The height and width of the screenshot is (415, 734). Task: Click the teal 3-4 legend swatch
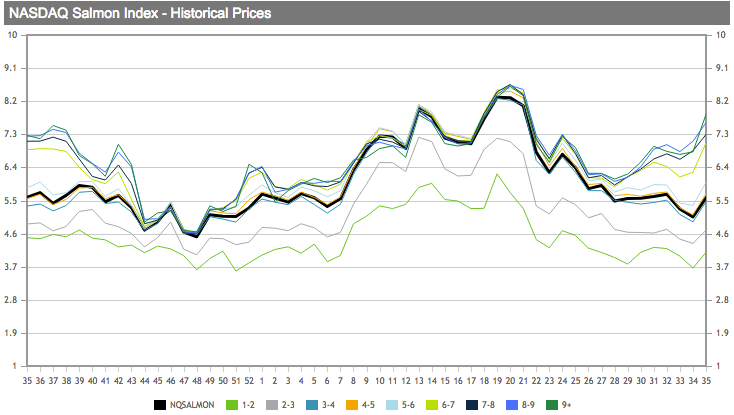coord(312,405)
